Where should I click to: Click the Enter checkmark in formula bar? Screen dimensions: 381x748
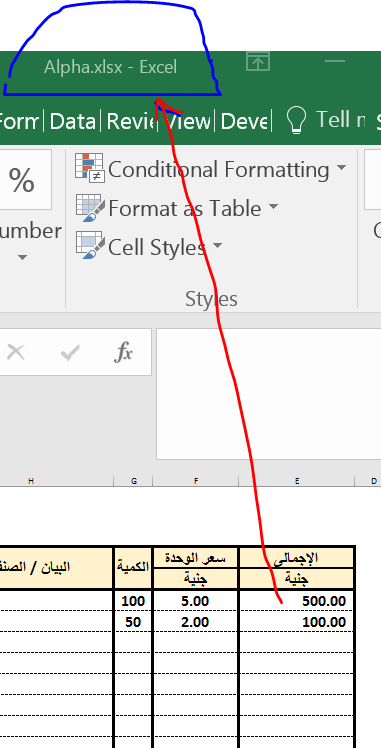click(x=70, y=353)
